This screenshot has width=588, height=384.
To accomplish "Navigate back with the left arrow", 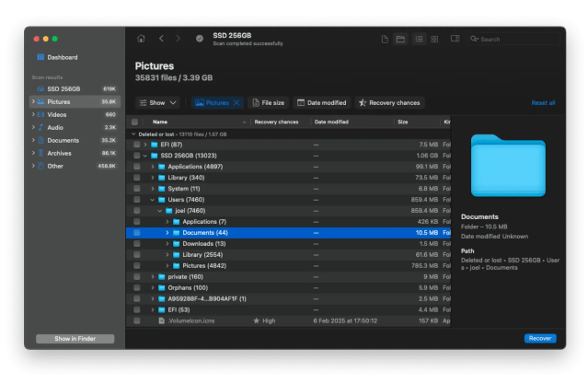I will coord(161,39).
